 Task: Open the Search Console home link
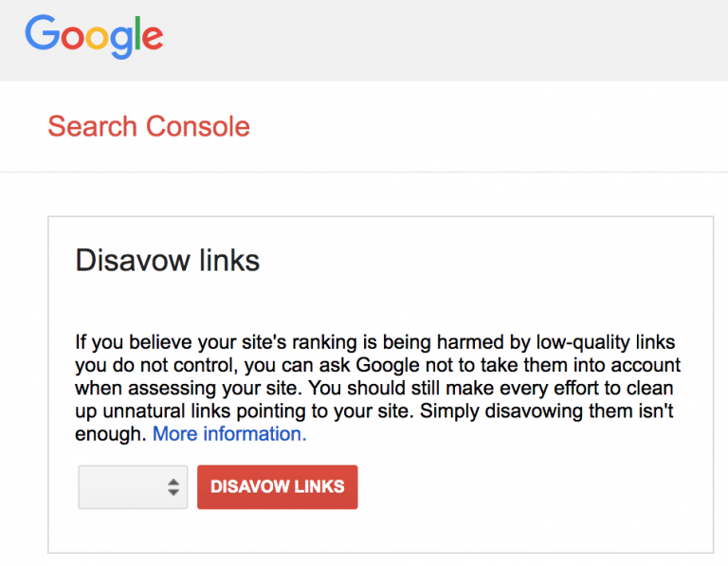(149, 126)
